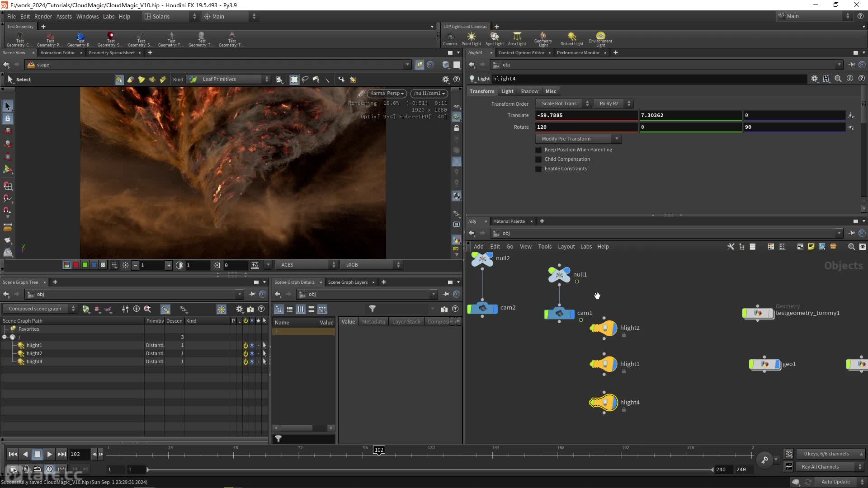Click the Rotate Z value field
Viewport: 868px width, 488px height.
[794, 127]
